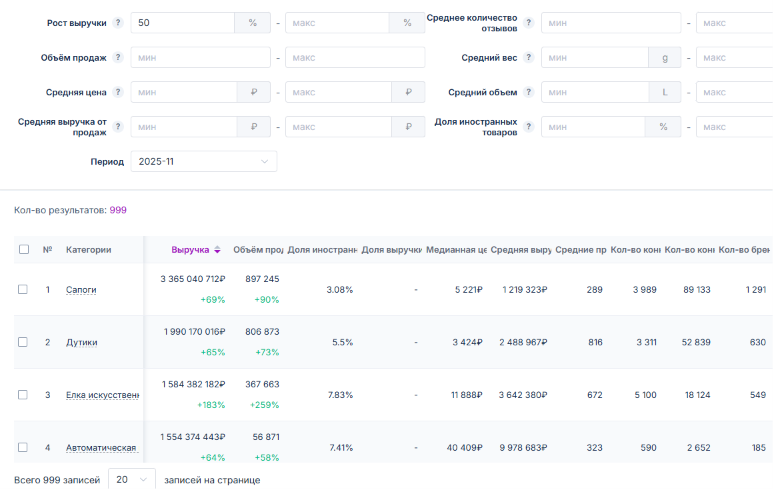Open help icon for Средняя выручка от продаж
Image resolution: width=773 pixels, height=489 pixels.
[x=118, y=127]
